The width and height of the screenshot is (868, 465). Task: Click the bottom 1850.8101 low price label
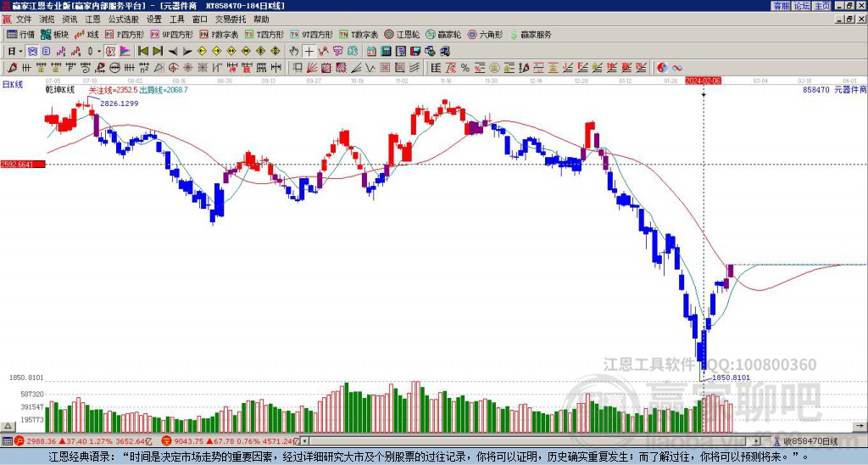731,378
